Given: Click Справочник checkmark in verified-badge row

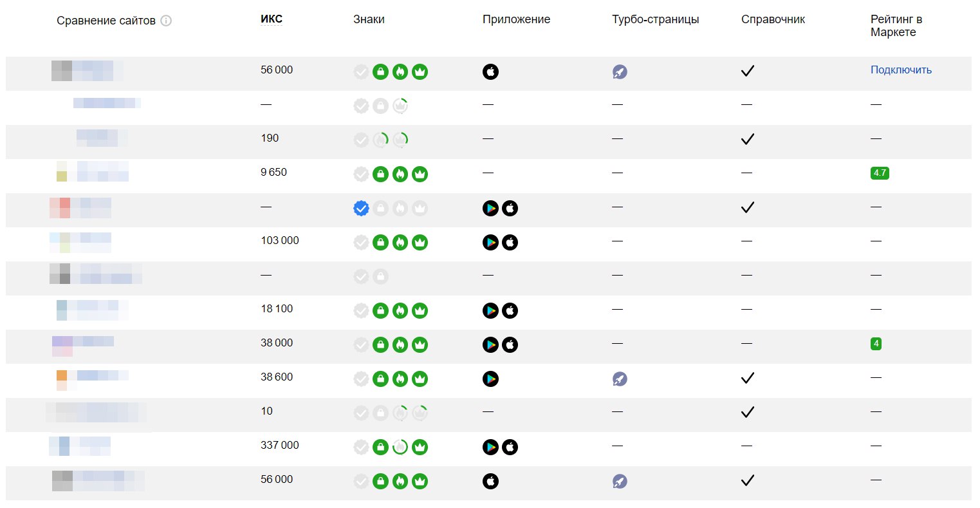Looking at the screenshot, I should click(x=747, y=207).
